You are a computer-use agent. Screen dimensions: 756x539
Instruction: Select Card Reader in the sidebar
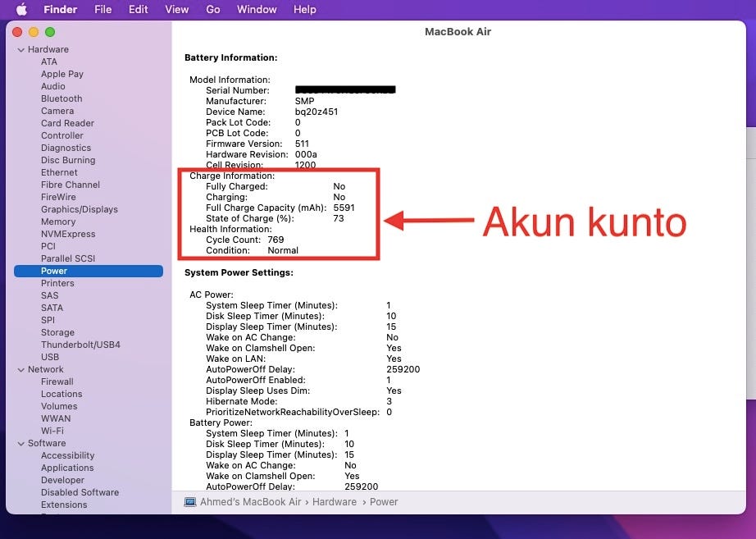67,123
